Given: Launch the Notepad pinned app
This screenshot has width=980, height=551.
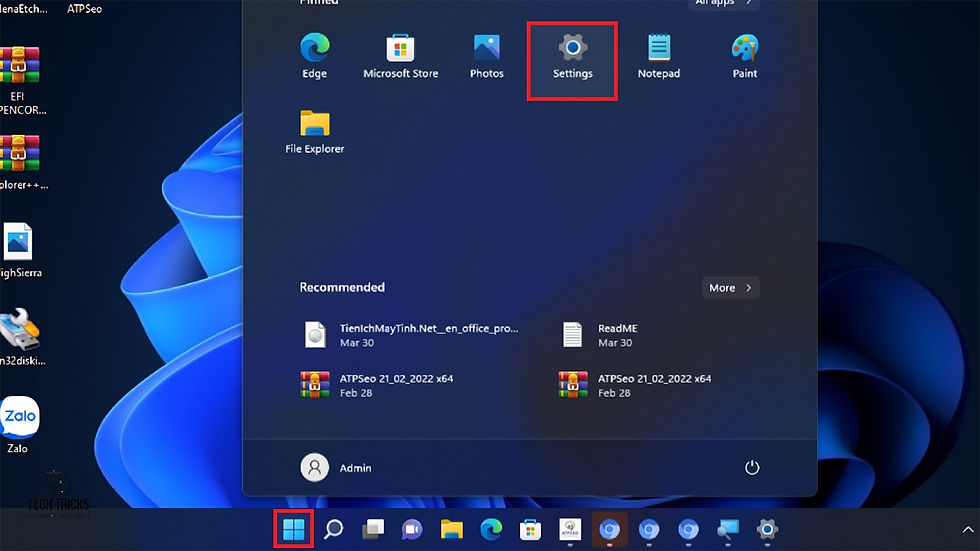Looking at the screenshot, I should click(659, 56).
